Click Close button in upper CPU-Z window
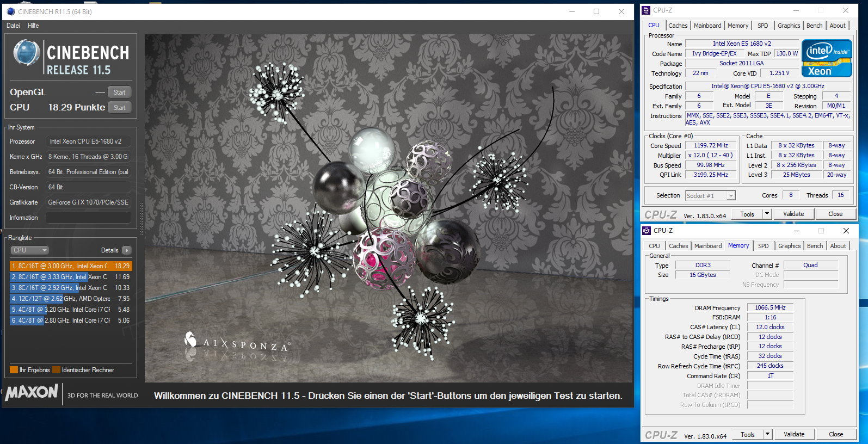The width and height of the screenshot is (868, 444). coord(835,214)
